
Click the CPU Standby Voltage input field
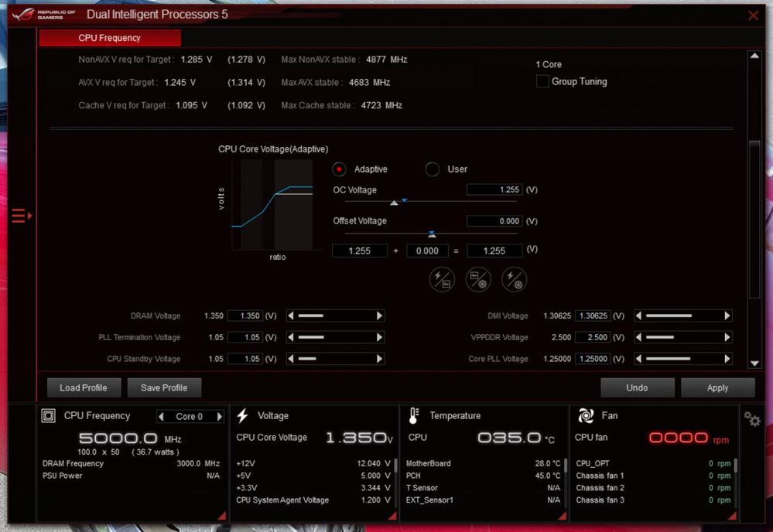[x=245, y=359]
